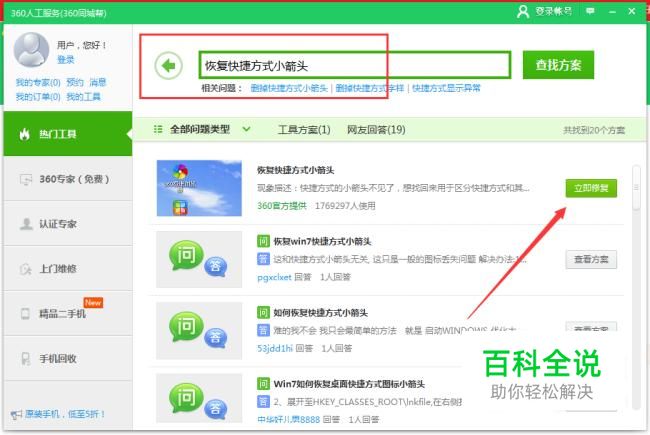Select 精品二手机 in the sidebar

(x=68, y=313)
